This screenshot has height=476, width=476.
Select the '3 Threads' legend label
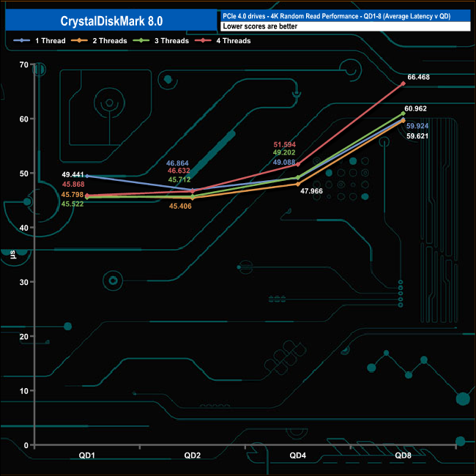[x=171, y=41]
